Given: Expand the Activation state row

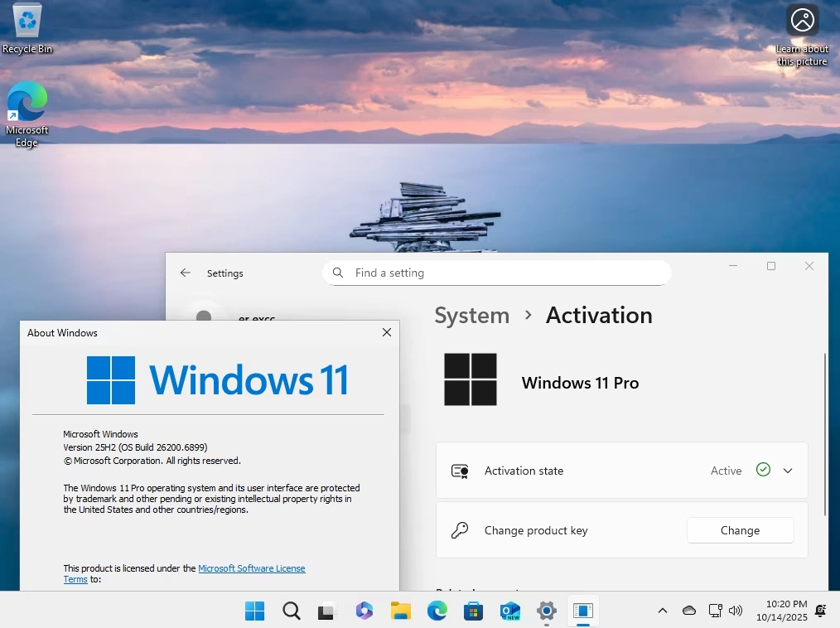Looking at the screenshot, I should (x=787, y=470).
